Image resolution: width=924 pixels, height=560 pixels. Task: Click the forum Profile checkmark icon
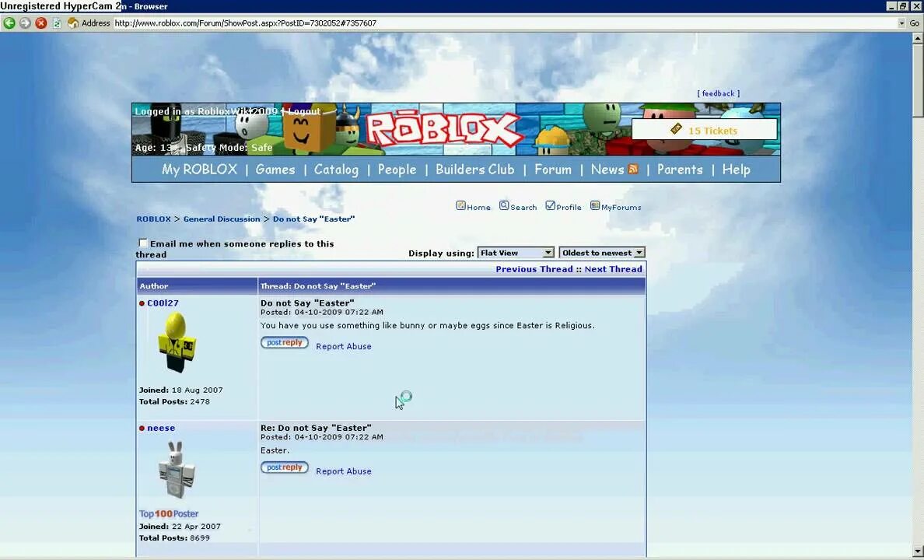click(551, 206)
